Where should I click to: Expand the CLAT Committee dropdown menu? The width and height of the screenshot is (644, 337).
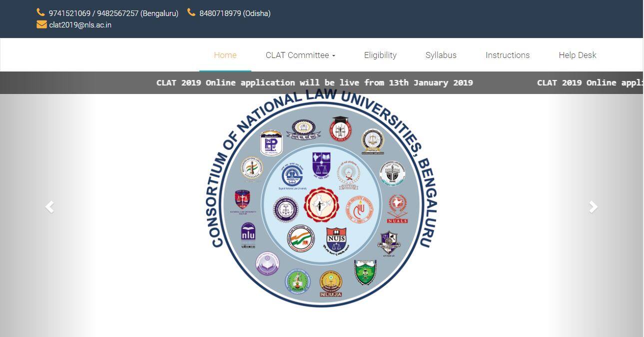tap(300, 55)
